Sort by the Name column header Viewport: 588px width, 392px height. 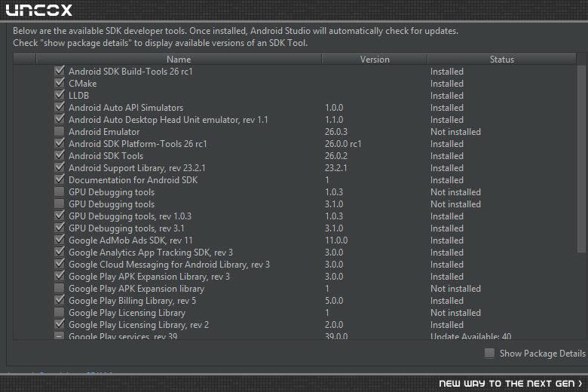click(179, 60)
